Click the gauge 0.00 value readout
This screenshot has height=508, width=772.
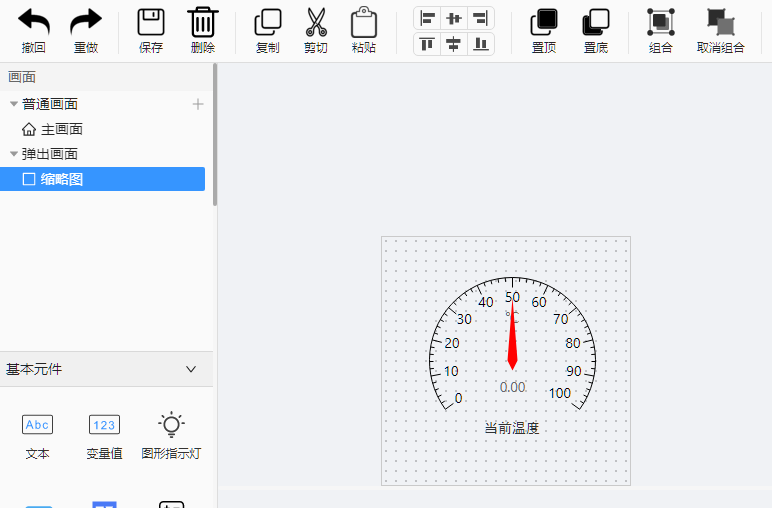pyautogui.click(x=513, y=387)
